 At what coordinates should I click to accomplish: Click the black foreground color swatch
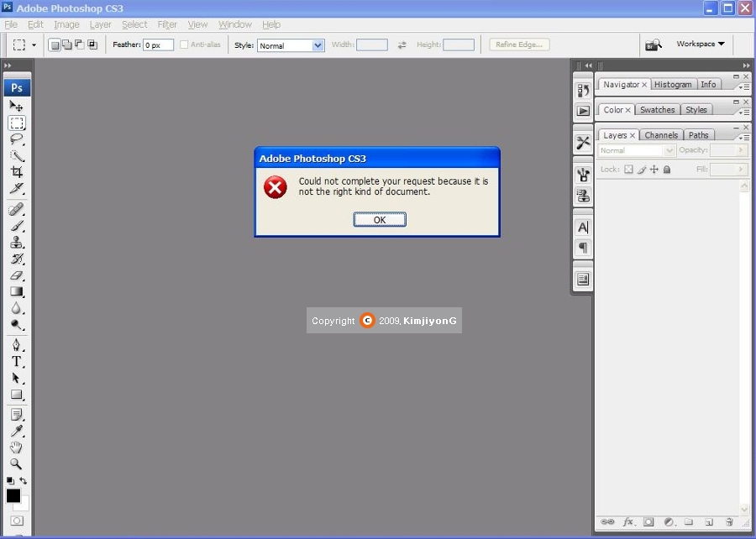[13, 496]
